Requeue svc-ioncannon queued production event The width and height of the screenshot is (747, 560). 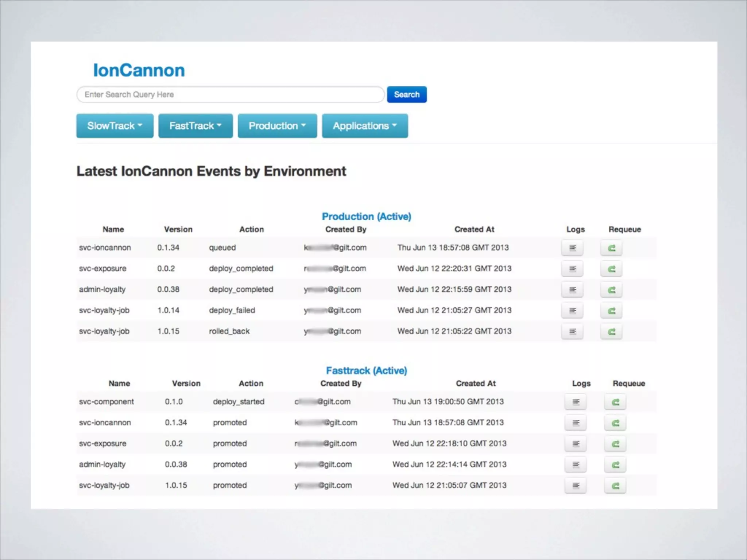[x=611, y=248]
